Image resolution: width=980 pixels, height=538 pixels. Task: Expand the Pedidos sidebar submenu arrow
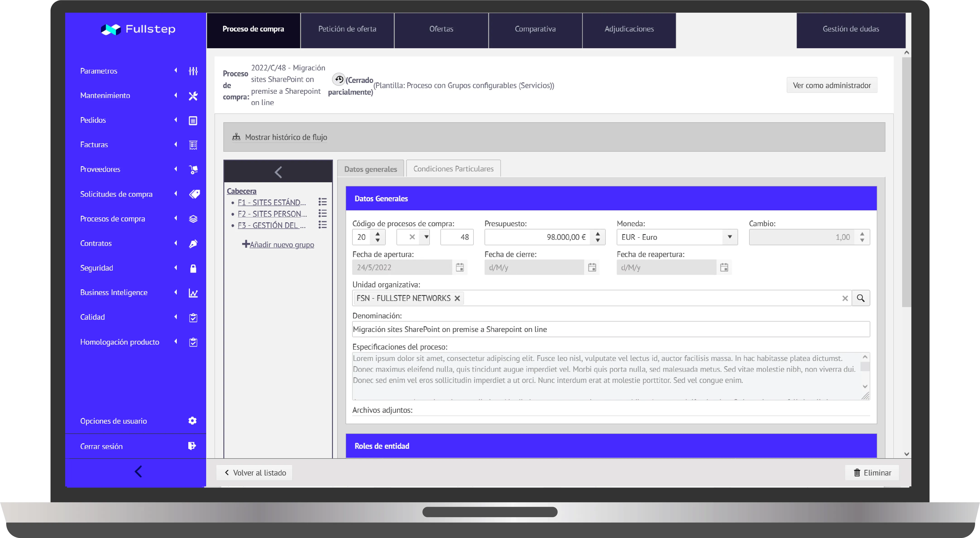[x=176, y=120]
